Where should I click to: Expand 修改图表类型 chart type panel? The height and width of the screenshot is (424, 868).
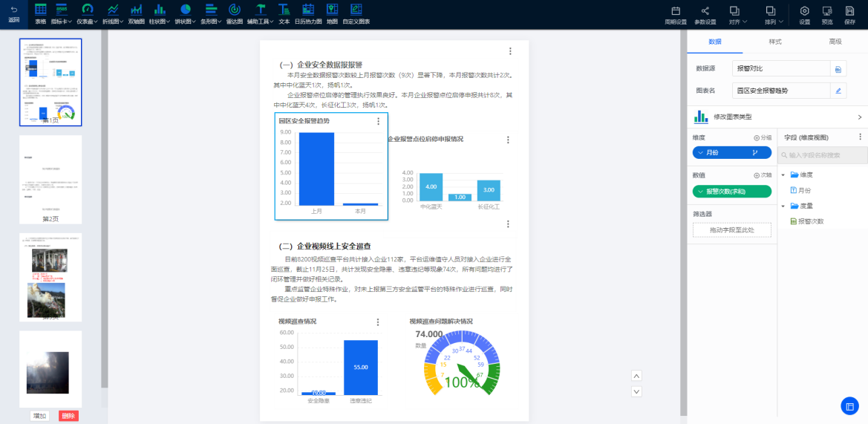click(859, 117)
